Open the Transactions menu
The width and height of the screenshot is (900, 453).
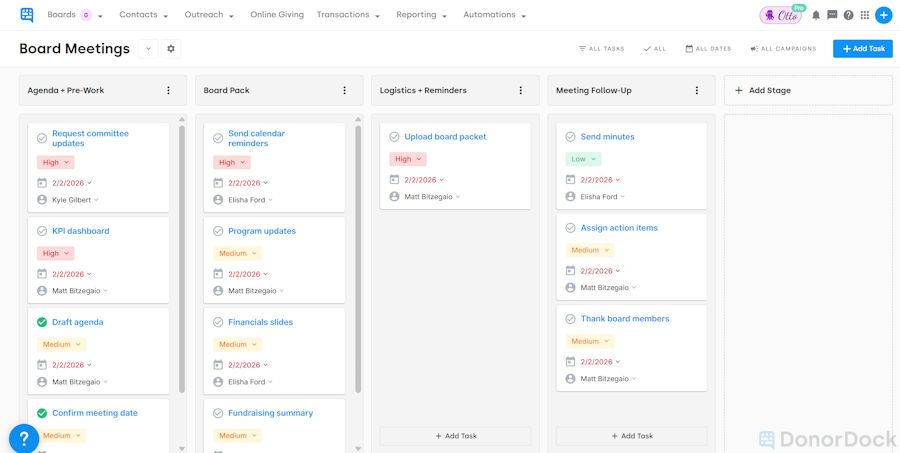tap(348, 15)
